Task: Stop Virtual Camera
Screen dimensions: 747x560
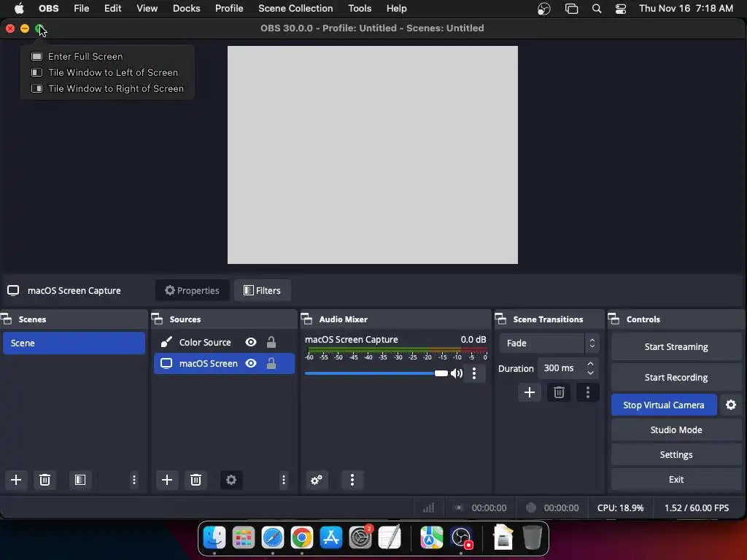Action: (x=664, y=405)
